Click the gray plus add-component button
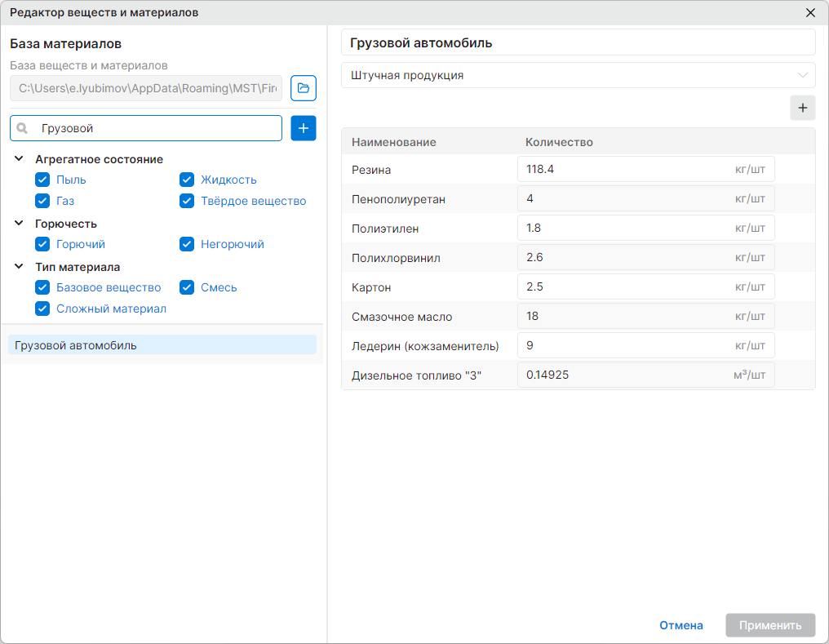 coord(803,108)
